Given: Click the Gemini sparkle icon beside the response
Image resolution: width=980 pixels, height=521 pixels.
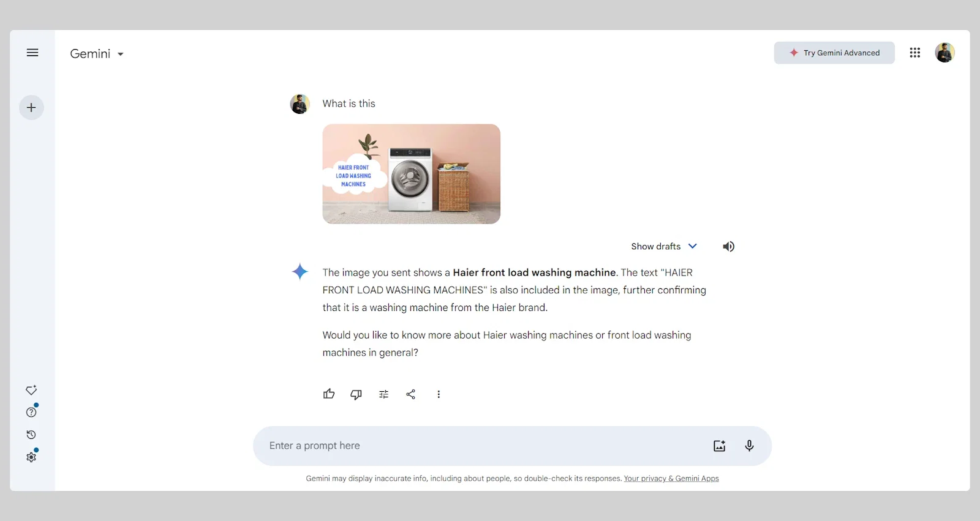Looking at the screenshot, I should pyautogui.click(x=300, y=271).
